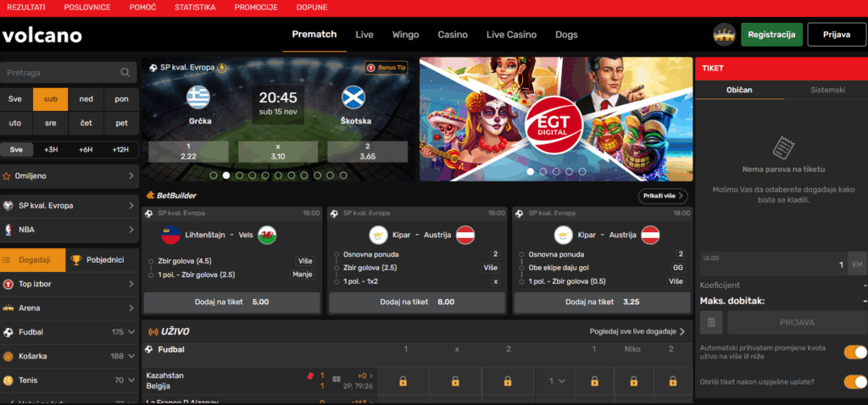The image size is (868, 405).
Task: Expand the Fudbal sports category
Action: [131, 332]
